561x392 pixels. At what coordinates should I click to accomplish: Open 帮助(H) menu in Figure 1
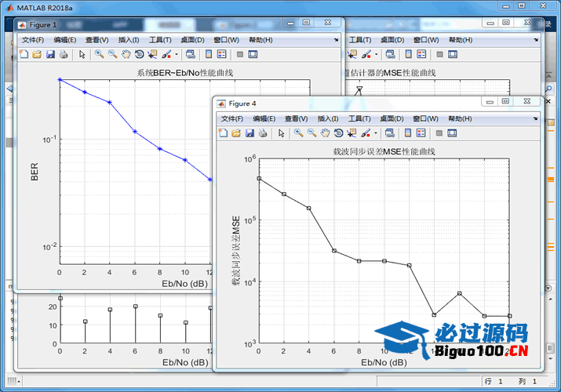260,40
